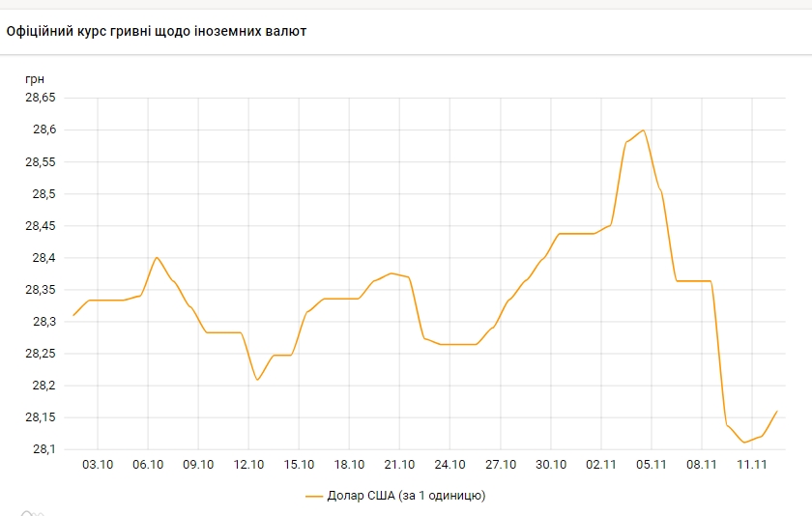Select the 06.10 date axis label
The image size is (812, 516).
point(148,465)
